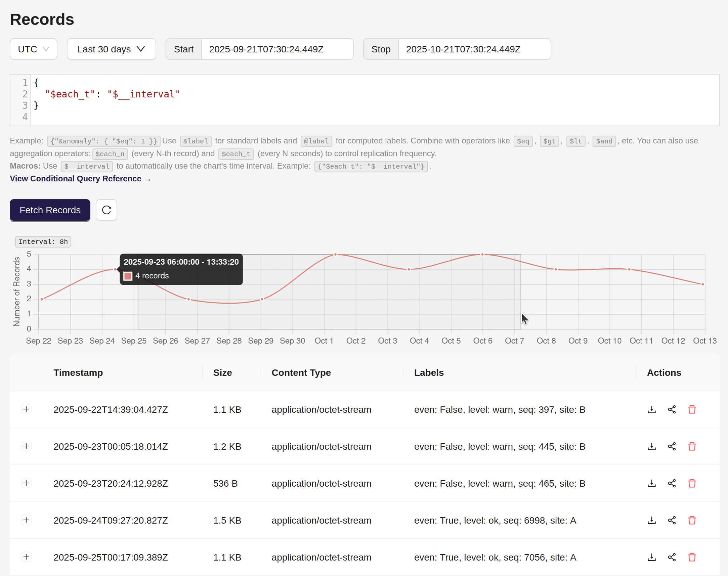Share the record with seq 445

672,446
